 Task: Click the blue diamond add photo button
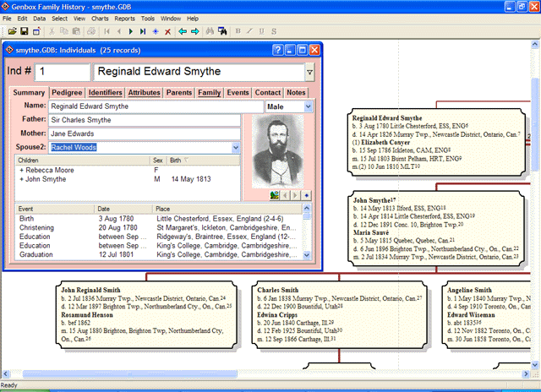pyautogui.click(x=306, y=195)
